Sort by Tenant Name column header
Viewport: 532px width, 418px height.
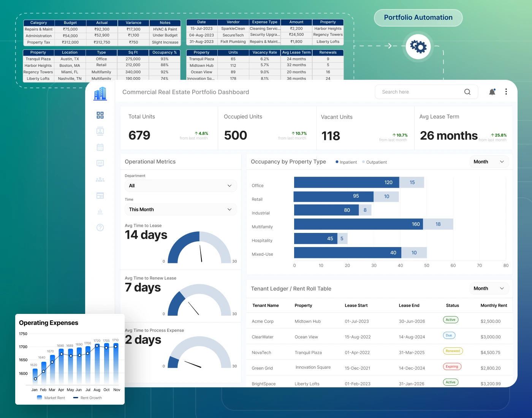266,306
